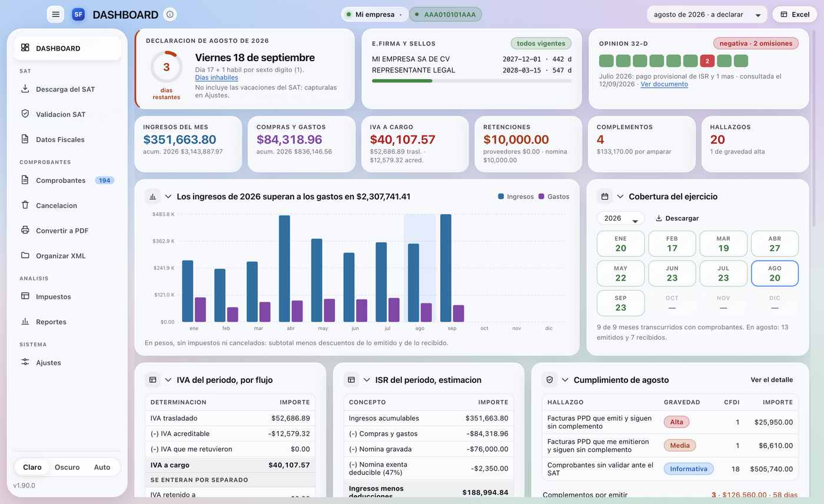The width and height of the screenshot is (824, 504).
Task: Select the AGO 20 month tile
Action: 775,273
